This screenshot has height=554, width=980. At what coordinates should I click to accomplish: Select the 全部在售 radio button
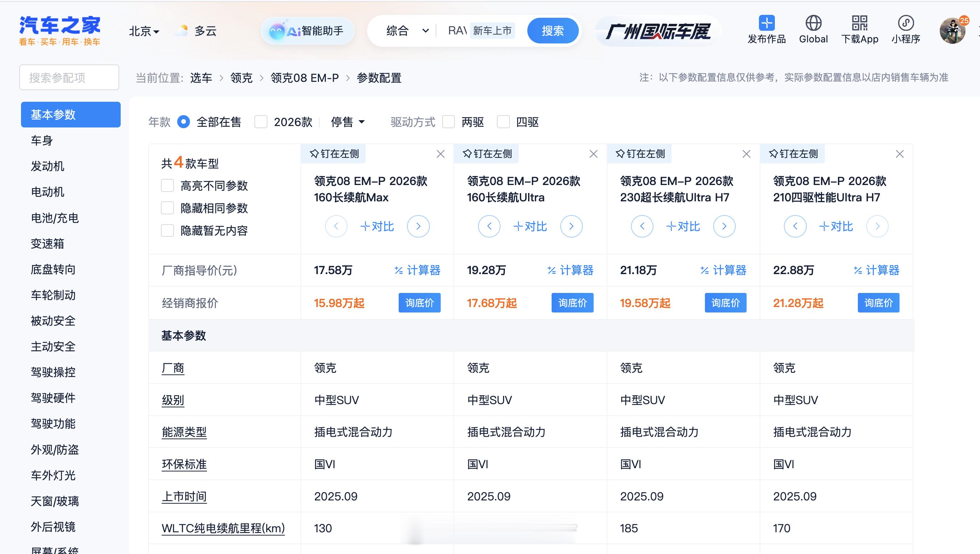183,122
